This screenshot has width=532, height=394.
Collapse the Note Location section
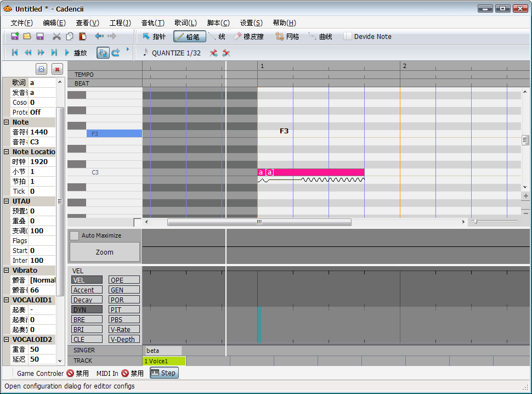pyautogui.click(x=7, y=151)
